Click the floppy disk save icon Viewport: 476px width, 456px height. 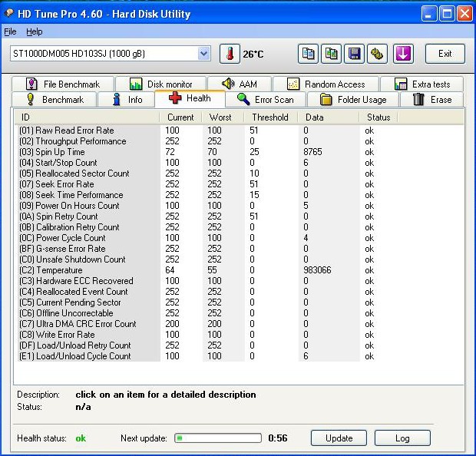click(354, 54)
